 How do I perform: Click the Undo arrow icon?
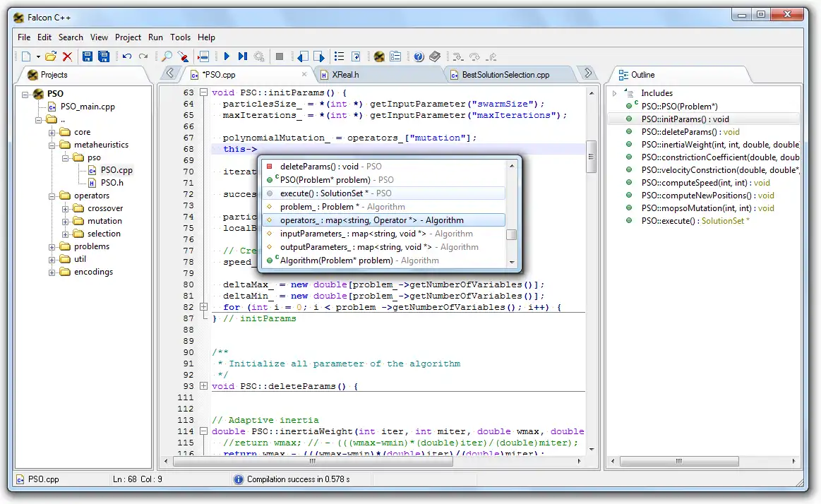(x=127, y=56)
